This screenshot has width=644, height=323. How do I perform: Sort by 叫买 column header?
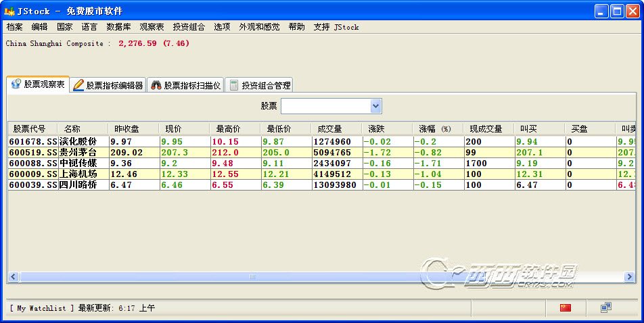click(x=540, y=129)
